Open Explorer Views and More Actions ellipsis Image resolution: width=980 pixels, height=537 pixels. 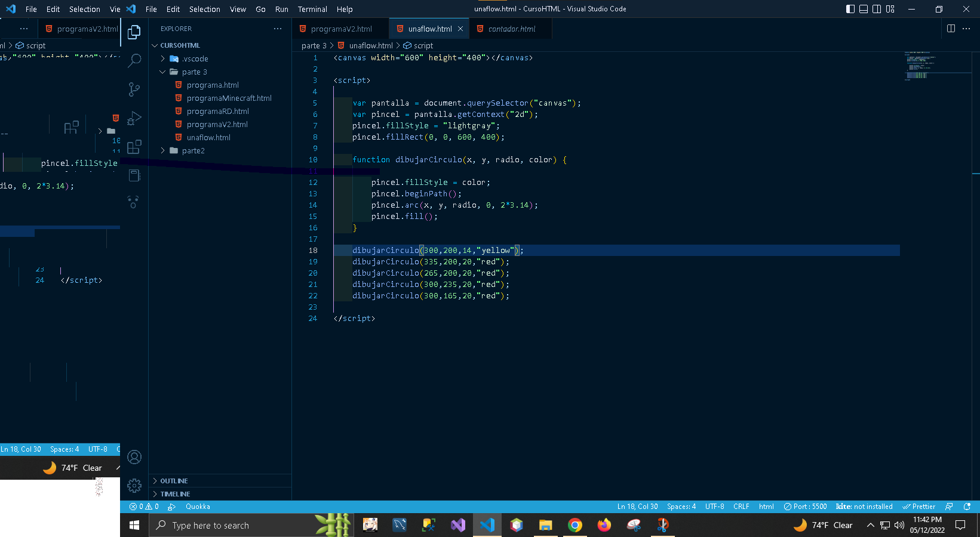278,29
